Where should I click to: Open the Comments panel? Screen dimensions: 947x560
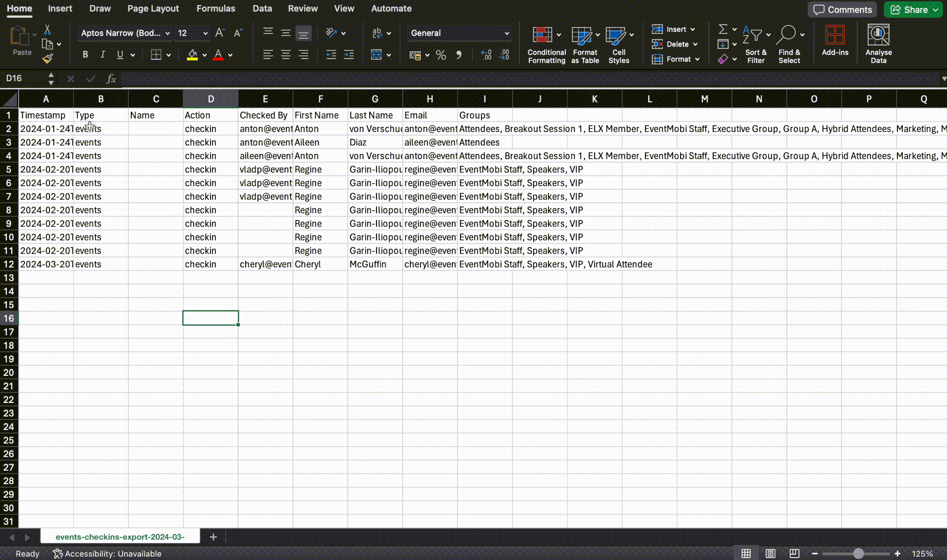coord(842,9)
